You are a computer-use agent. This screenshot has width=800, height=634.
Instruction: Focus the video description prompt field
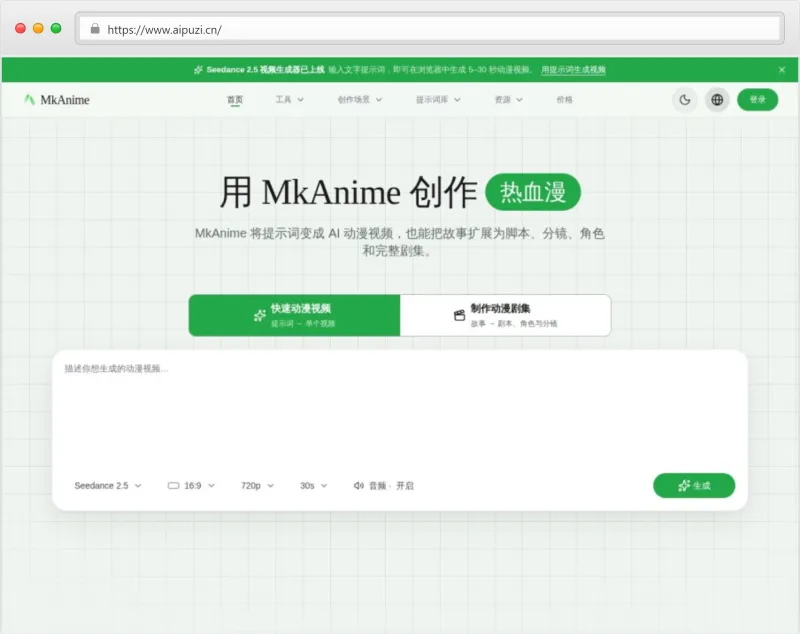pos(400,411)
